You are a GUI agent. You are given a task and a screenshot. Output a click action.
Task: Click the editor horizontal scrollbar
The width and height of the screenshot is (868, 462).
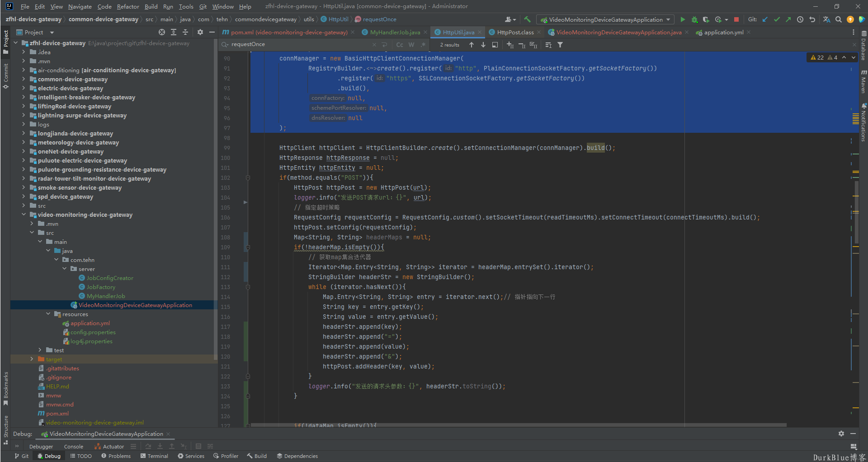coord(518,425)
